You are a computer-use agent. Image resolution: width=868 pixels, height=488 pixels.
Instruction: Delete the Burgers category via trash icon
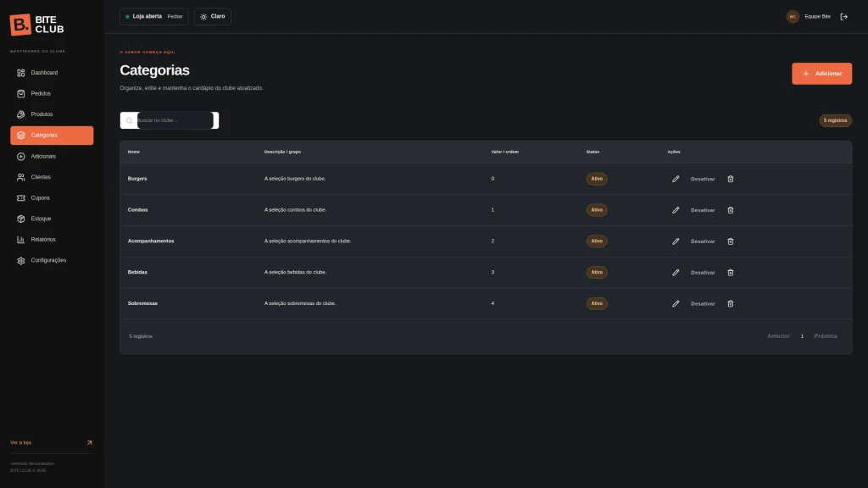[x=730, y=179]
